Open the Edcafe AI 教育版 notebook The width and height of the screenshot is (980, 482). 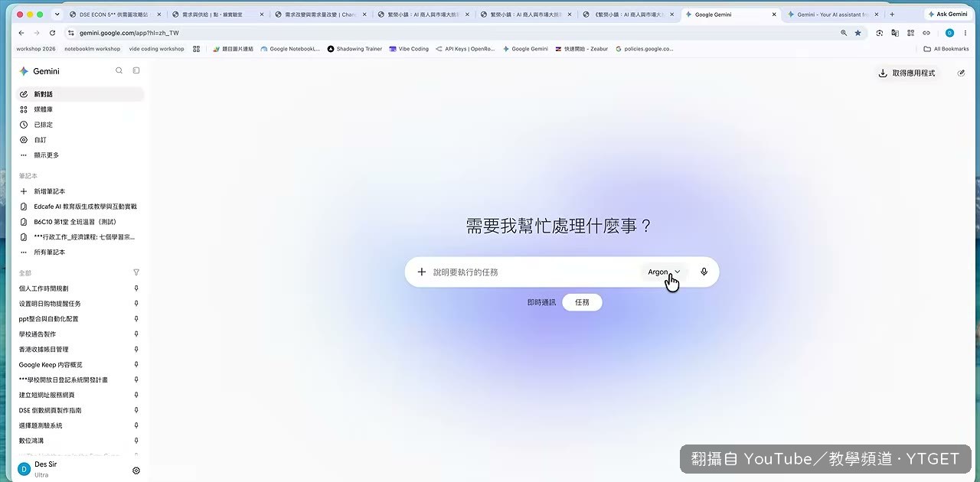pyautogui.click(x=80, y=207)
